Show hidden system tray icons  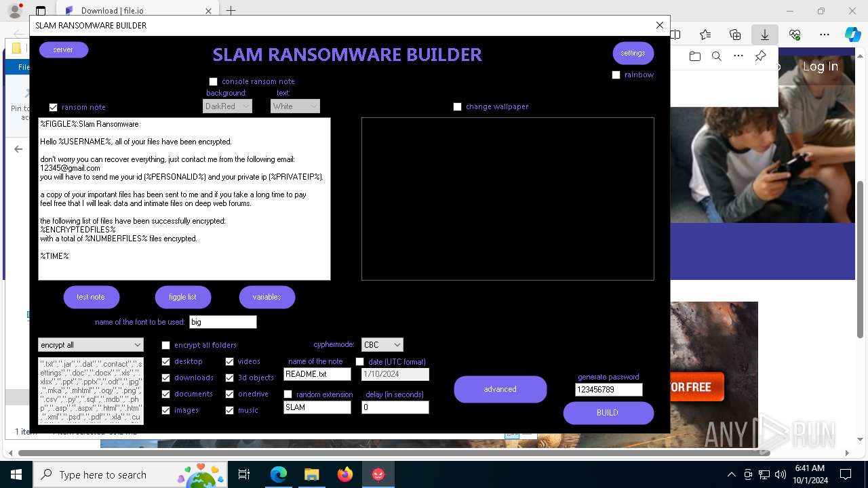click(x=731, y=474)
